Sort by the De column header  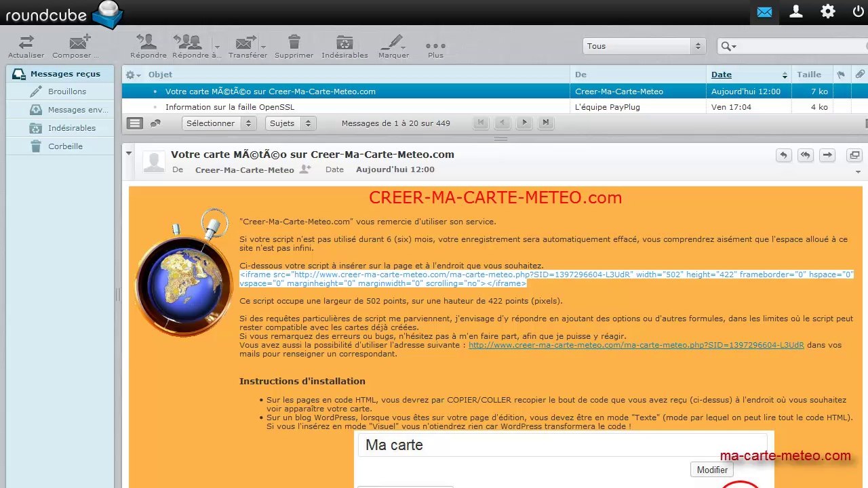tap(580, 75)
